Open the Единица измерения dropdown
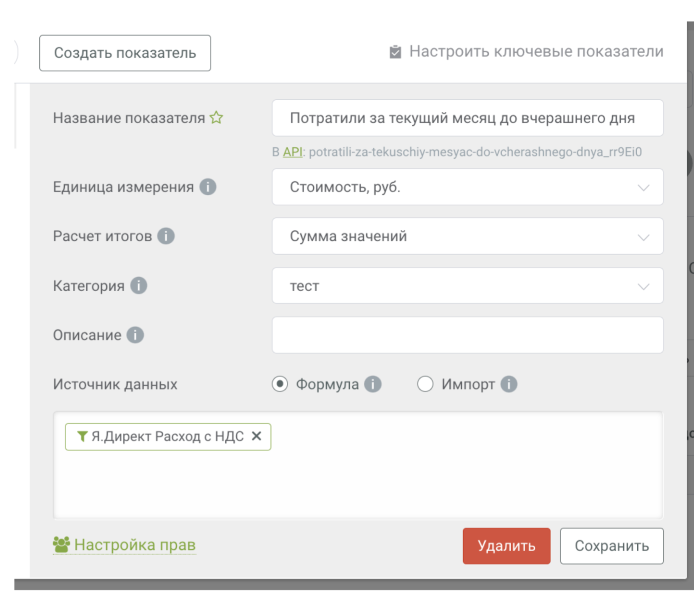This screenshot has height=599, width=700. [x=467, y=187]
